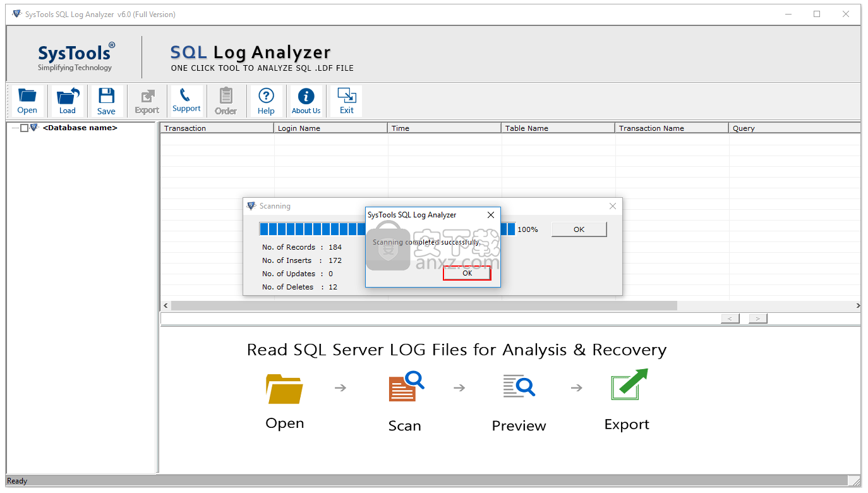The width and height of the screenshot is (868, 493).
Task: Click the previous page '<' button
Action: pyautogui.click(x=730, y=319)
